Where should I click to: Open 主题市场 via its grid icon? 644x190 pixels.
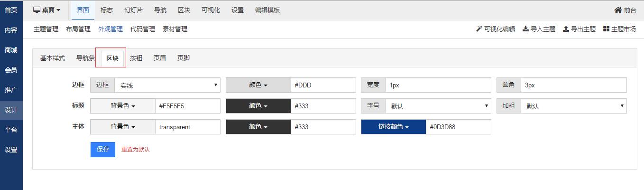(606, 29)
